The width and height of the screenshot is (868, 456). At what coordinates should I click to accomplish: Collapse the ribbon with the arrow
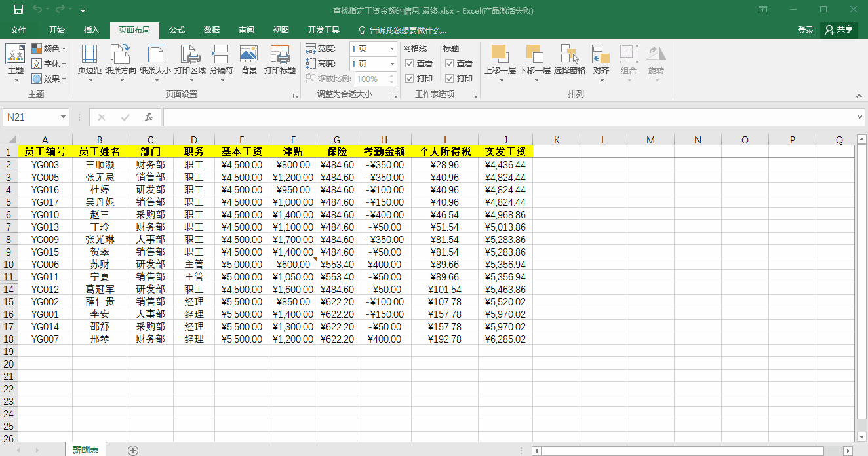[x=859, y=95]
